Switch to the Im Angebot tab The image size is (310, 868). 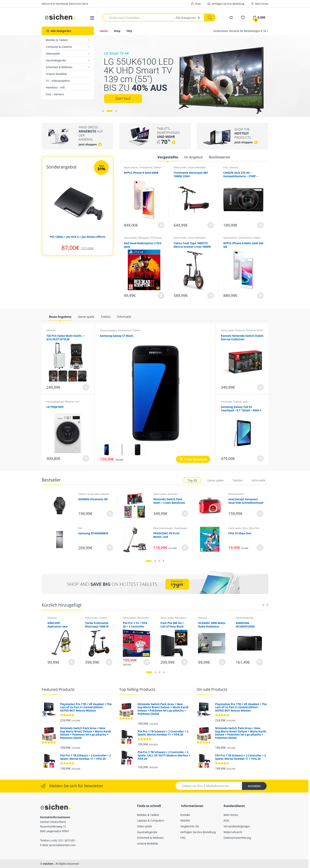[193, 157]
